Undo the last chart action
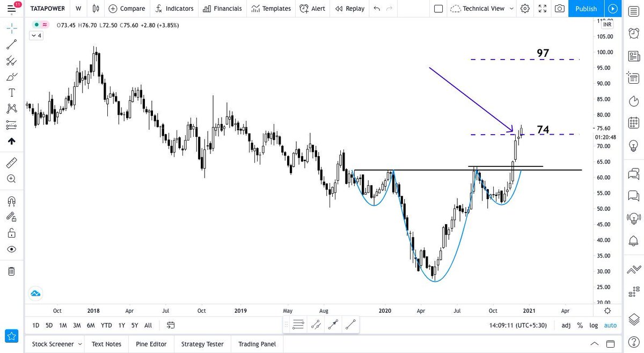The image size is (644, 353). pyautogui.click(x=377, y=9)
